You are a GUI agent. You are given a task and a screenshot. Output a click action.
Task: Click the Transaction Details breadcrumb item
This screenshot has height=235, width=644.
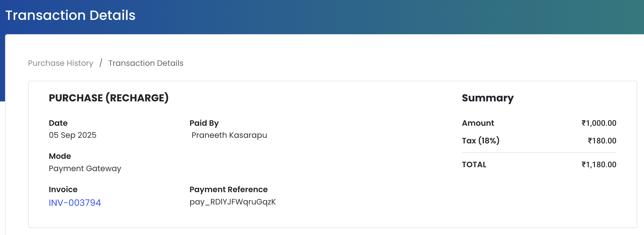pos(146,63)
